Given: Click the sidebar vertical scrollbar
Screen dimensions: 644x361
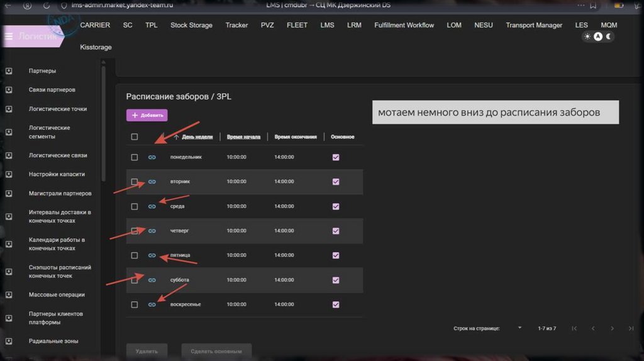Looking at the screenshot, I should click(x=104, y=123).
